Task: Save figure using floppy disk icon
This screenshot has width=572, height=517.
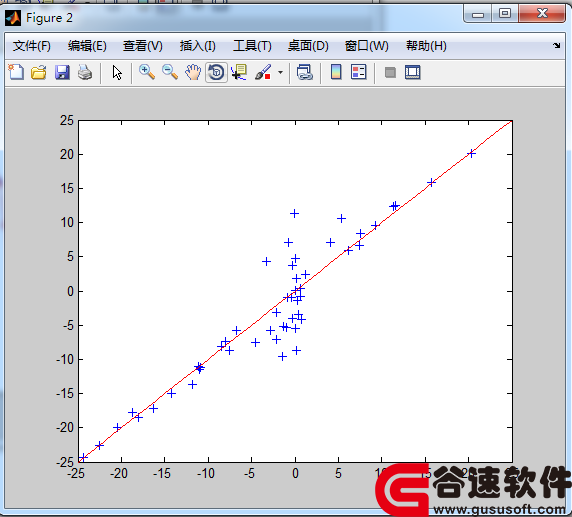Action: [x=62, y=72]
